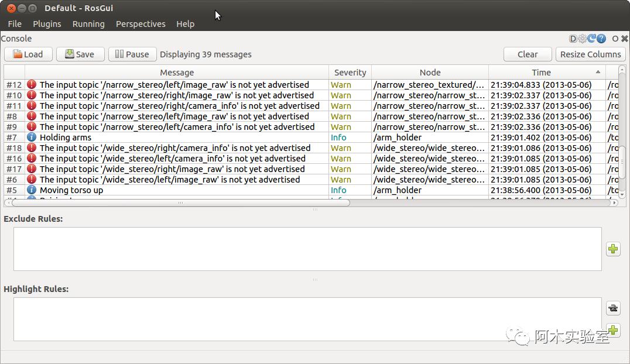Click the 'D' dock icon in Console header
Screen dimensions: 630x364
click(x=573, y=39)
